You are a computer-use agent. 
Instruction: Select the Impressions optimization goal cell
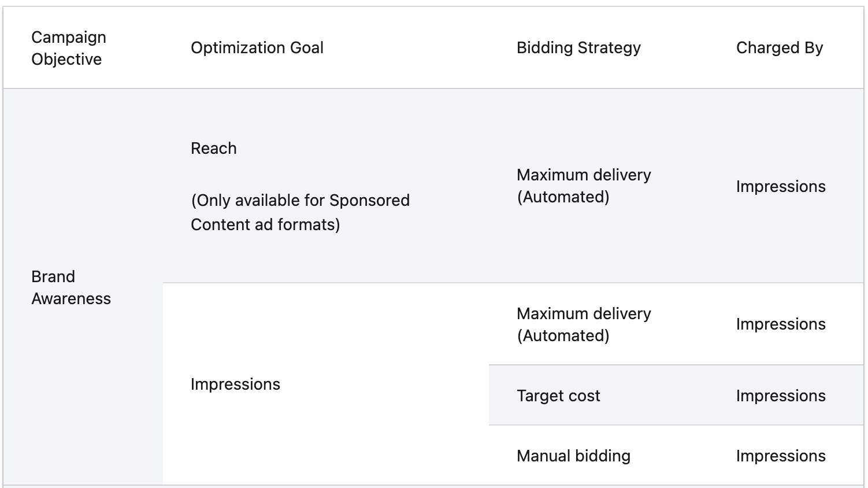coord(235,385)
